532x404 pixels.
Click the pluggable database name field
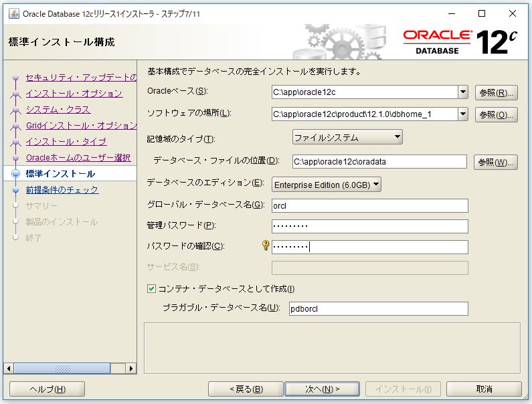pos(379,308)
